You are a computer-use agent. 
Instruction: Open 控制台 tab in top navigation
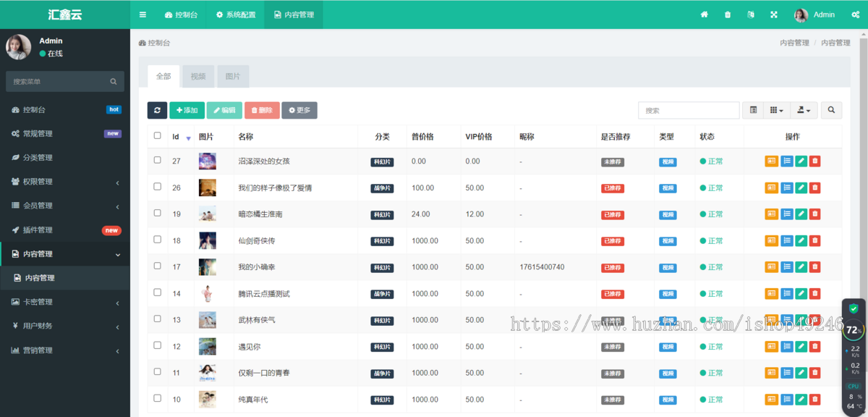coord(181,14)
